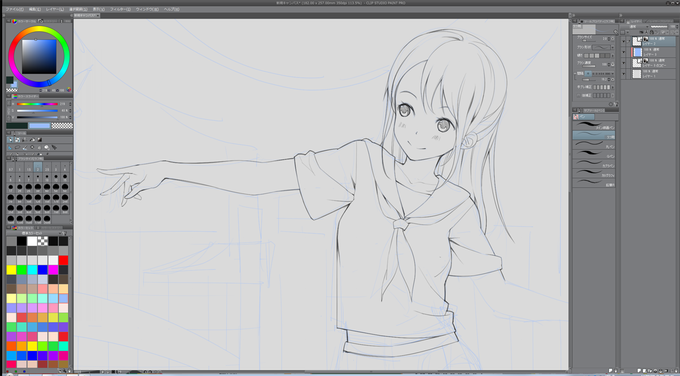
Task: Open the 選択範囲 menu
Action: 78,9
